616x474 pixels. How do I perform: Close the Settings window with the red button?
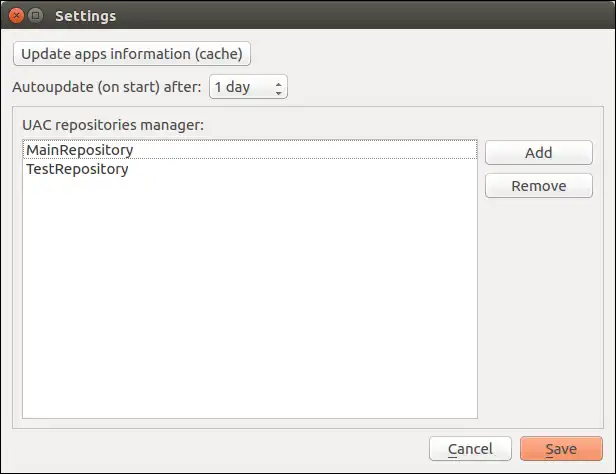click(16, 16)
